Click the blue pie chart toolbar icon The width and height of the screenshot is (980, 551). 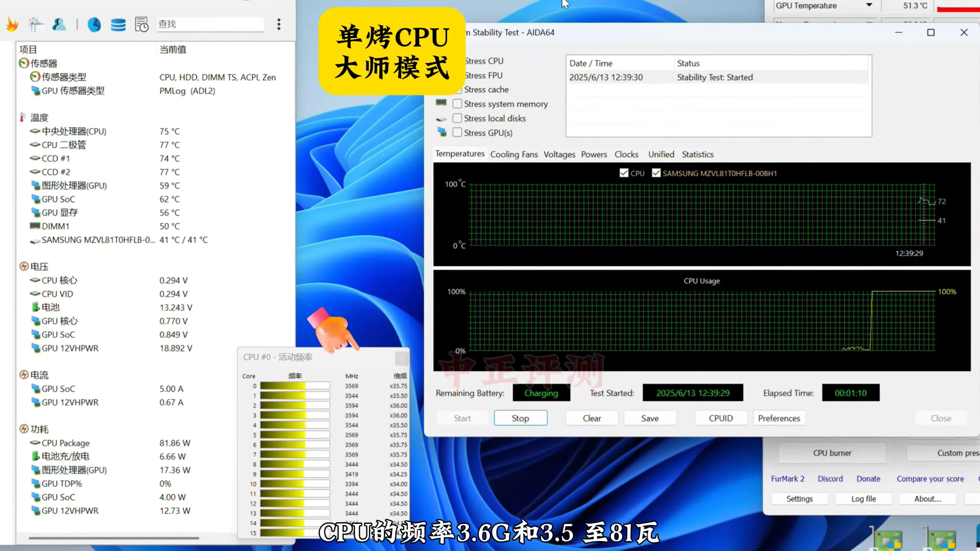pyautogui.click(x=94, y=25)
